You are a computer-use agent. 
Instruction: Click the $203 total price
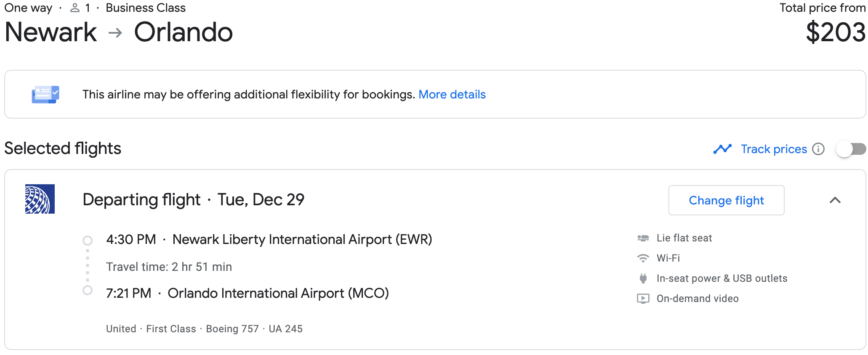836,32
